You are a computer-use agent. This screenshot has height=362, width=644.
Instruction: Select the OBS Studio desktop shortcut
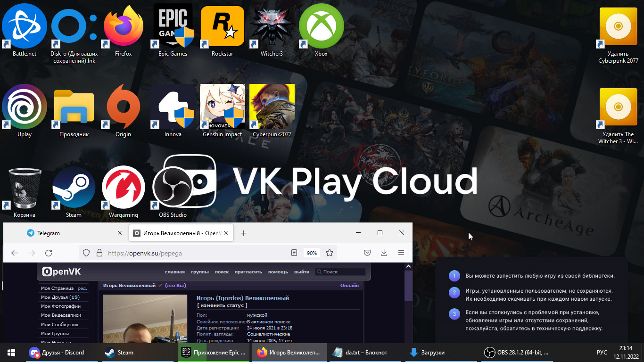pos(173,192)
